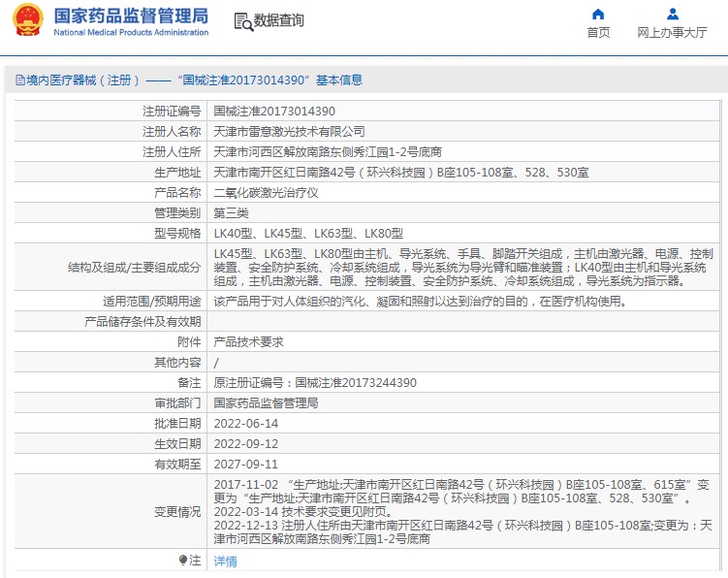Screen dimensions: 728x578
Task: Click the 有效期至 row label
Action: pos(177,465)
